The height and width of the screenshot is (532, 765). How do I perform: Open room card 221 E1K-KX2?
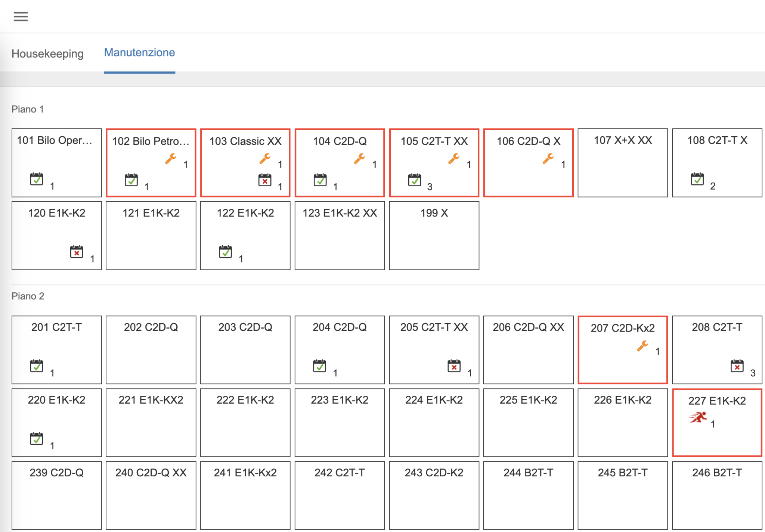pyautogui.click(x=151, y=423)
